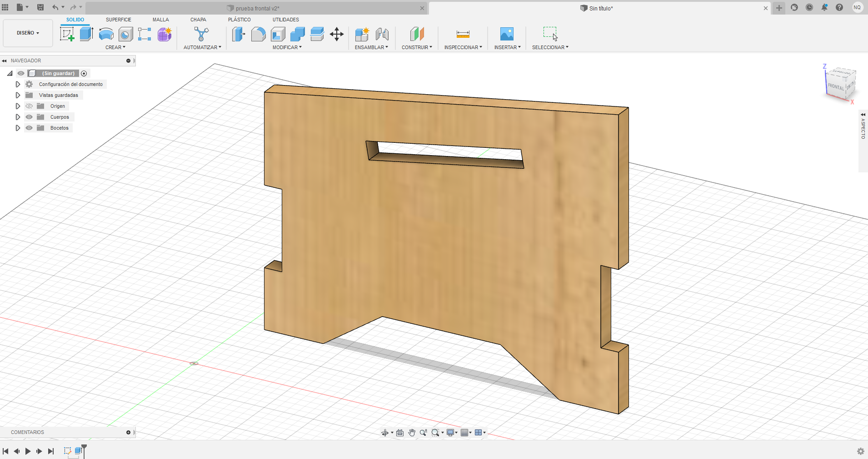The image size is (868, 459).
Task: Click the Automated Modeling icon
Action: [x=201, y=34]
